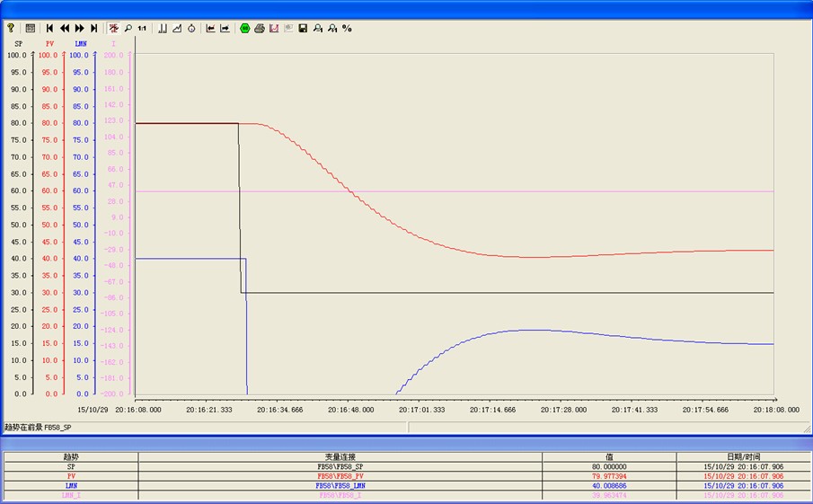The height and width of the screenshot is (504, 813).
Task: Click the 变量连接 column header
Action: [x=340, y=456]
